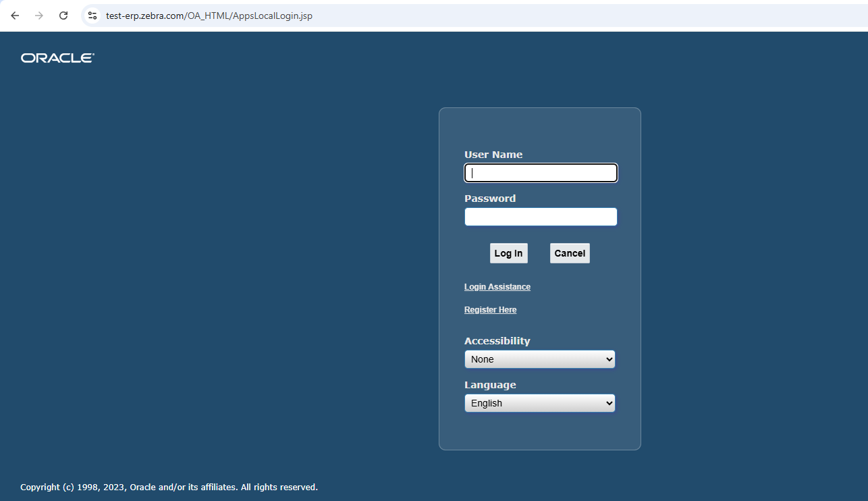Follow the Register Here link
This screenshot has width=868, height=501.
click(x=490, y=310)
